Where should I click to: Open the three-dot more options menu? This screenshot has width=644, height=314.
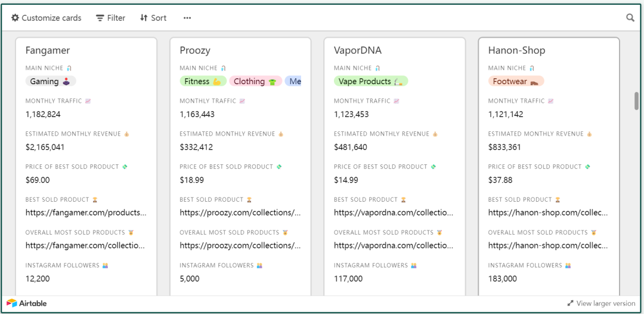(187, 18)
